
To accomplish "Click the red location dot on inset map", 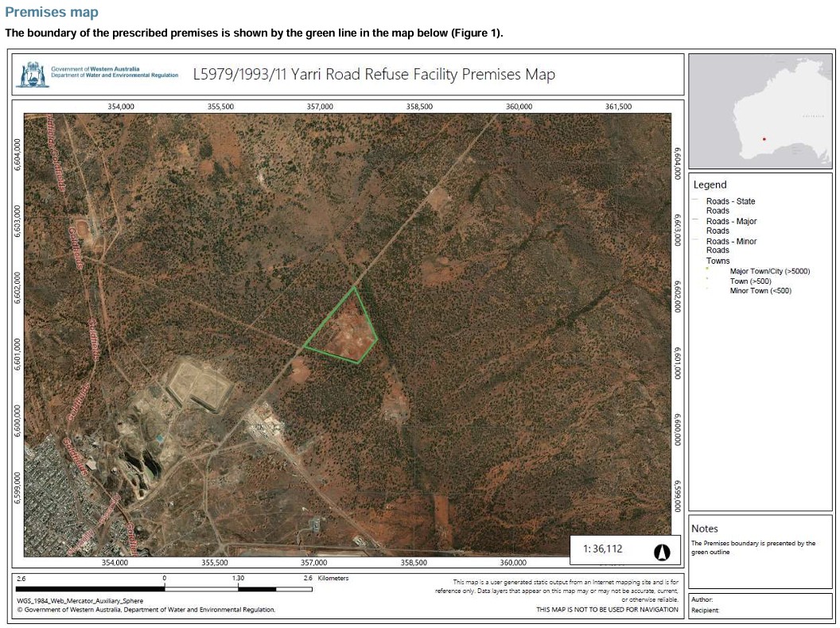I will point(764,139).
